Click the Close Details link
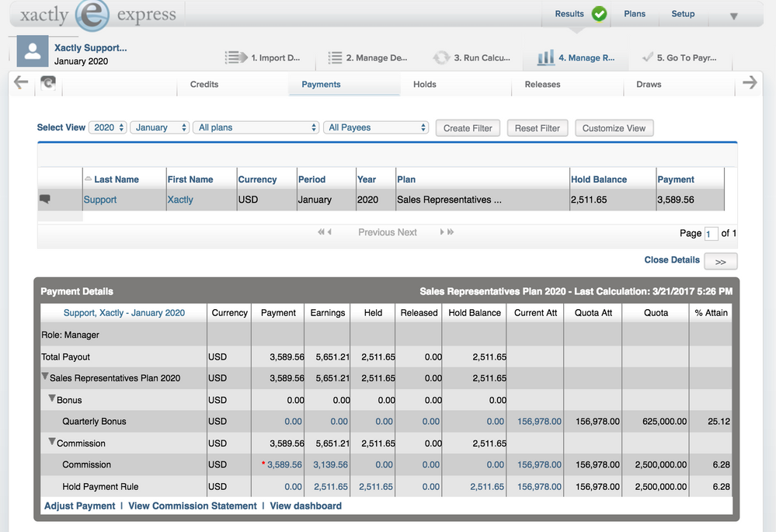Viewport: 776px width, 532px height. tap(672, 260)
